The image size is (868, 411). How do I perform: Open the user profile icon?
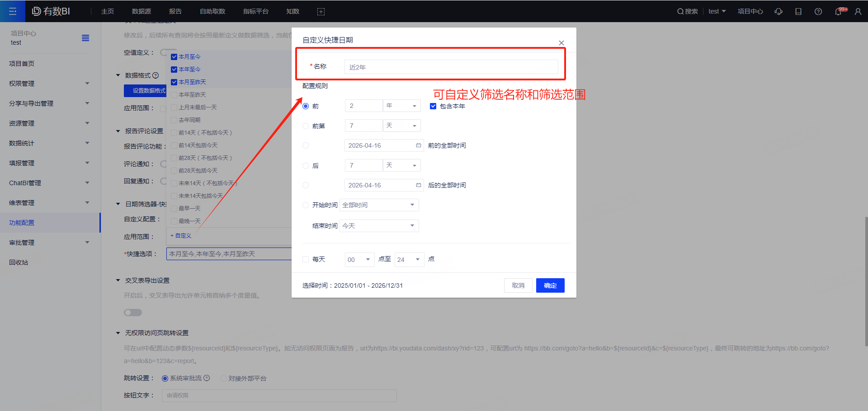(x=858, y=11)
